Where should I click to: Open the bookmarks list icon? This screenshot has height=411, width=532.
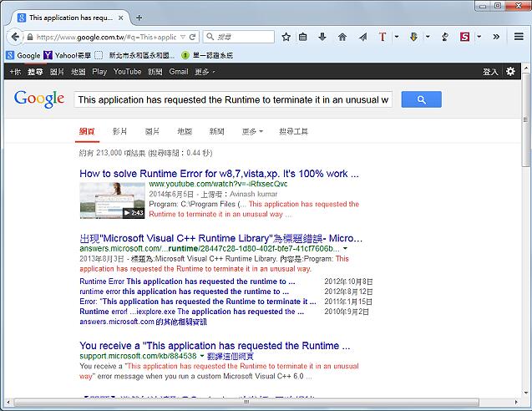302,37
